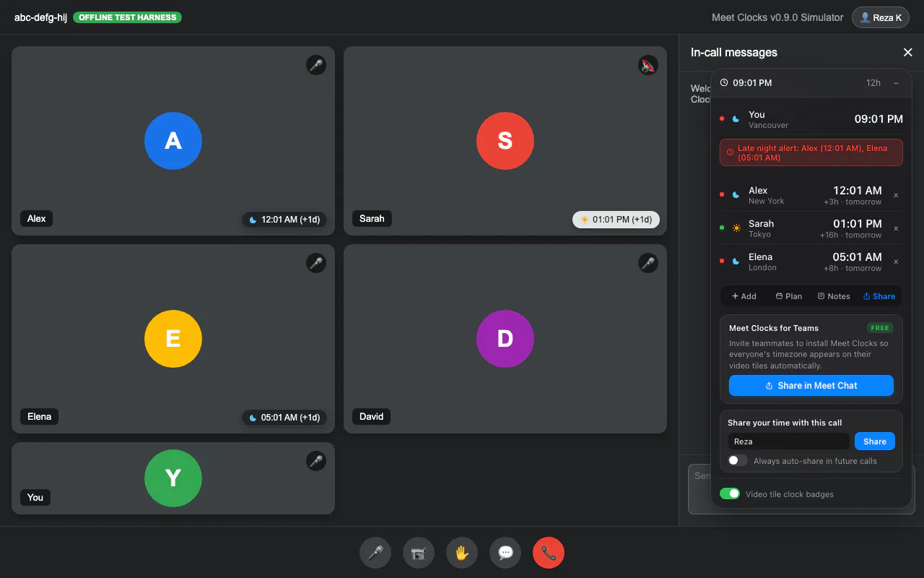The image size is (924, 578).
Task: Click the OFFLINE TEST HARNESS badge
Action: pyautogui.click(x=127, y=17)
